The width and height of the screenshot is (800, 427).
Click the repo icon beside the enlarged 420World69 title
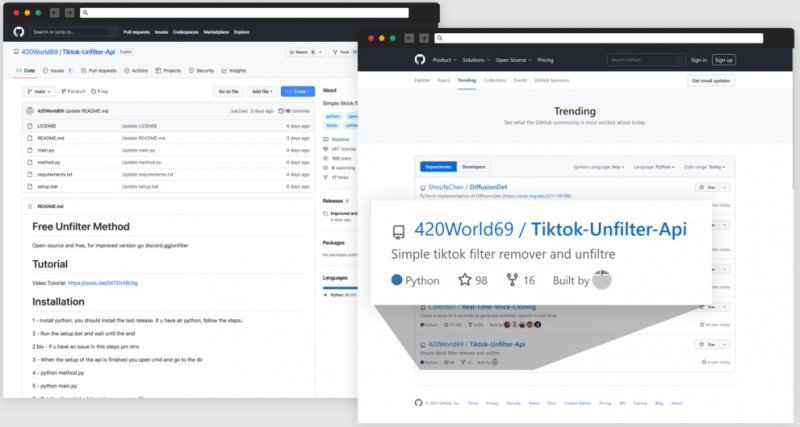398,231
